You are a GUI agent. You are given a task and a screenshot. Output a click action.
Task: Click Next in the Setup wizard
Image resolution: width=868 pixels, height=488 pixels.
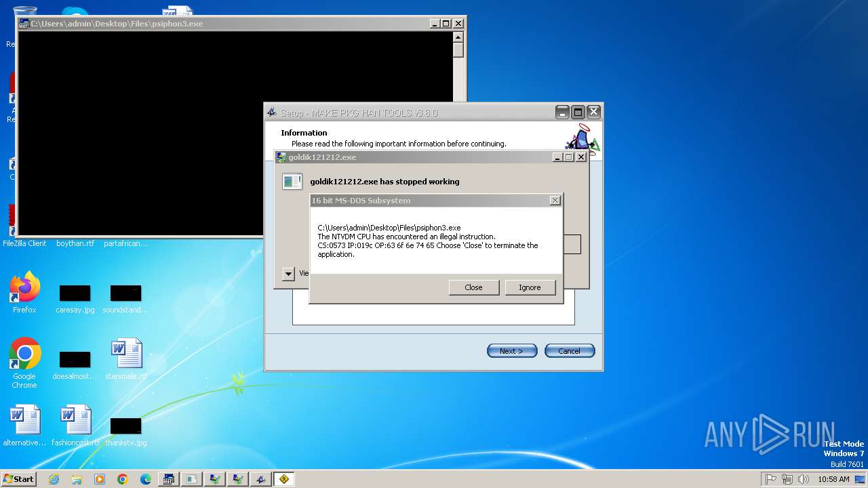512,351
